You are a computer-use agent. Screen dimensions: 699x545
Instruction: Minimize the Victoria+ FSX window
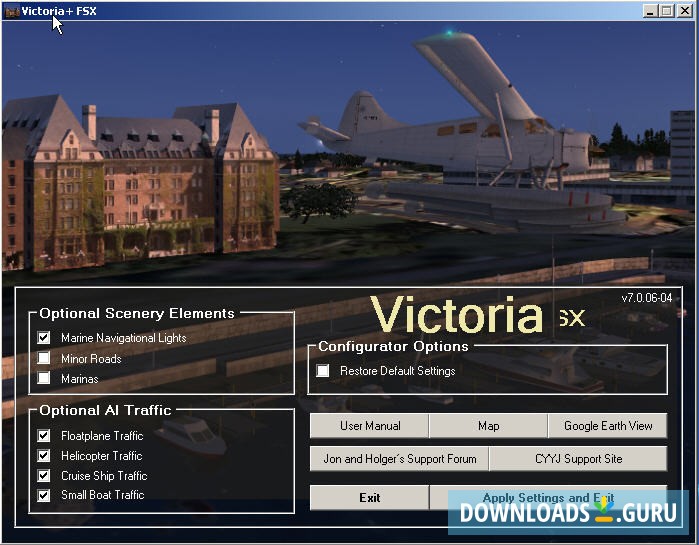(x=650, y=11)
